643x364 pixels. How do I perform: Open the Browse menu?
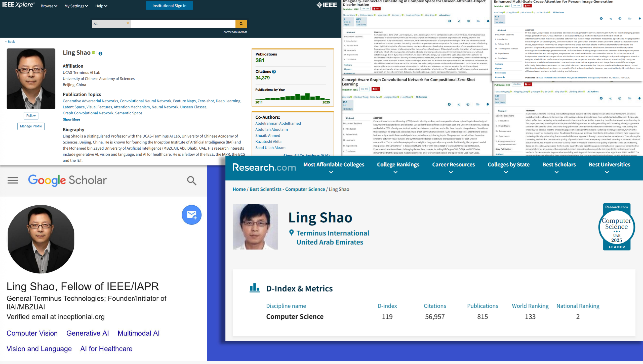[49, 6]
